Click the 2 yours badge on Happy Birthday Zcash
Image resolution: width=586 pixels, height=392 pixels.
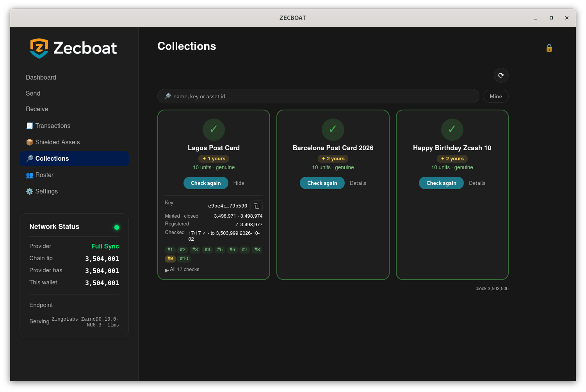point(452,159)
